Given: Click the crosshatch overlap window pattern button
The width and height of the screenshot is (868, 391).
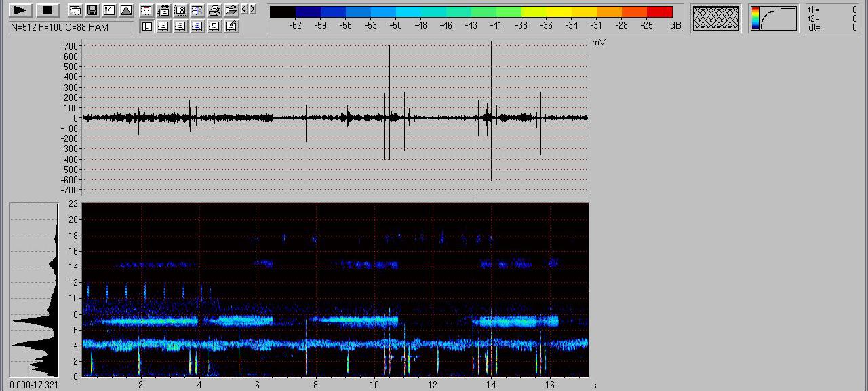Looking at the screenshot, I should click(x=715, y=18).
